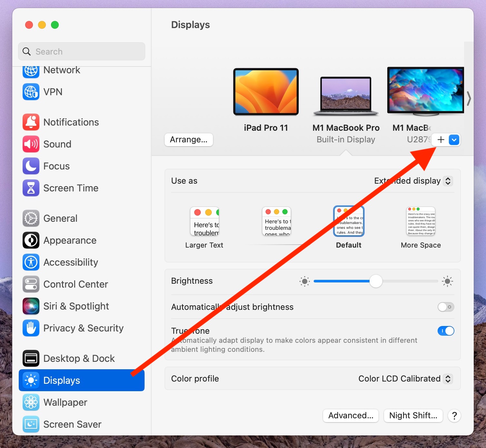Select the Larger Text resolution option

click(204, 228)
